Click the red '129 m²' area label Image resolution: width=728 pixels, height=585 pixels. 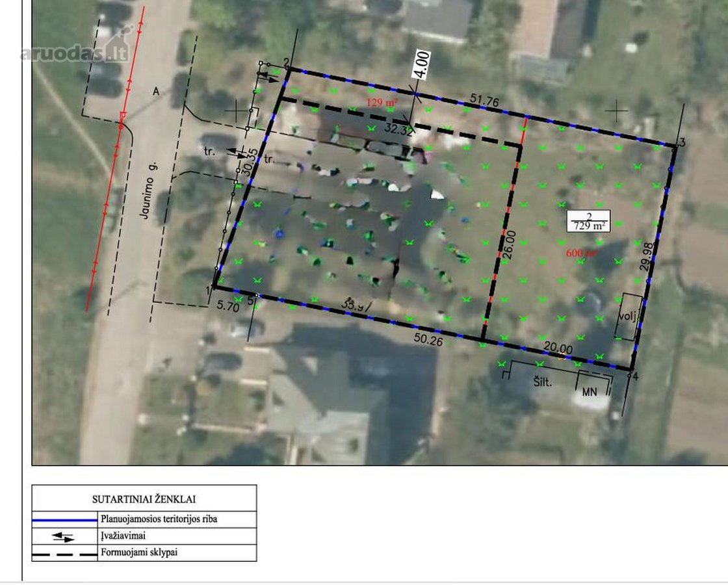point(382,102)
